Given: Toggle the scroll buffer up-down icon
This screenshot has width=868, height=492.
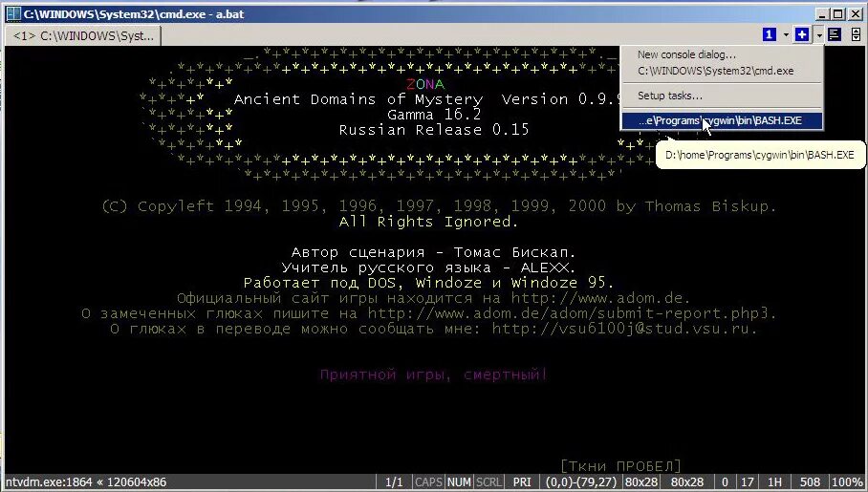Looking at the screenshot, I should [x=856, y=34].
